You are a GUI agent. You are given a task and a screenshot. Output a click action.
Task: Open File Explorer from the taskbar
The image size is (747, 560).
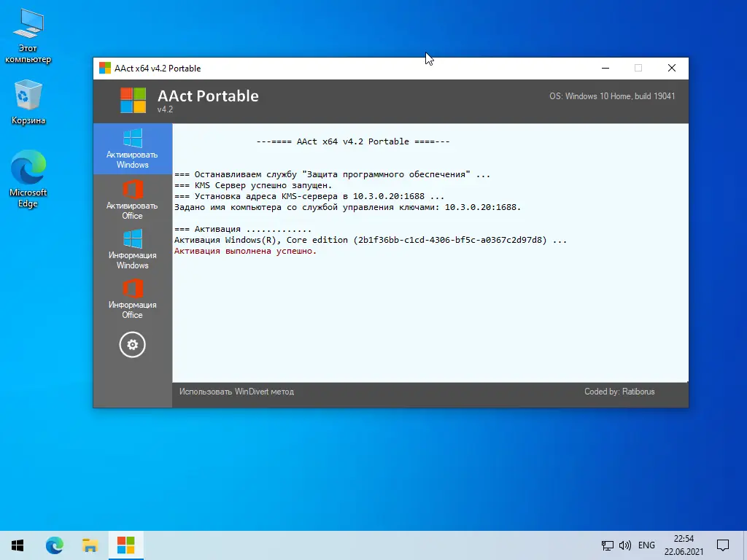[90, 545]
